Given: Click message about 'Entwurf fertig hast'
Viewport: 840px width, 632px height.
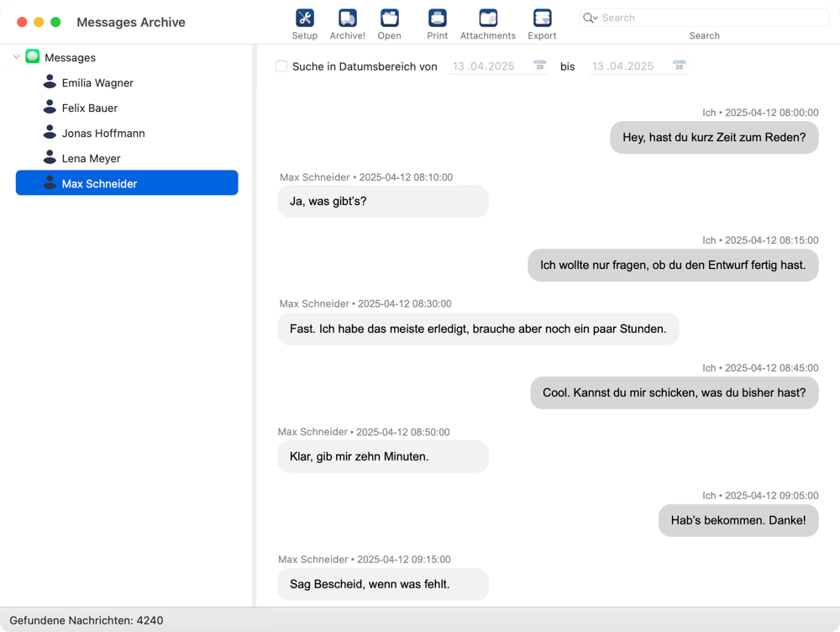Looking at the screenshot, I should click(x=673, y=265).
